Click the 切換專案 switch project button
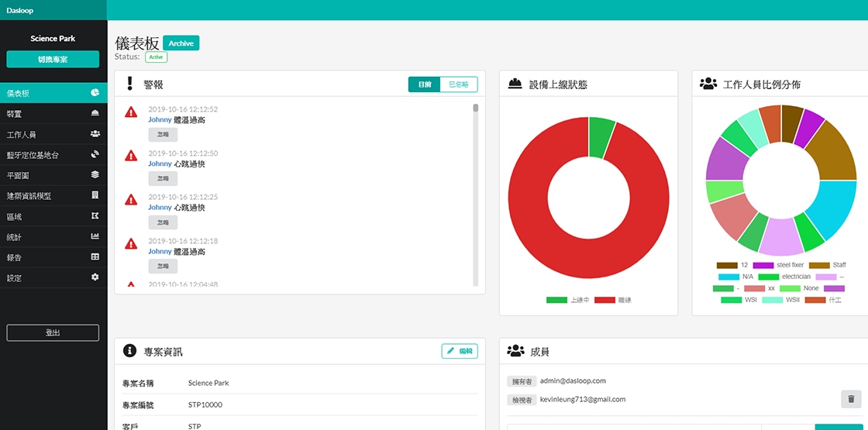 (53, 60)
